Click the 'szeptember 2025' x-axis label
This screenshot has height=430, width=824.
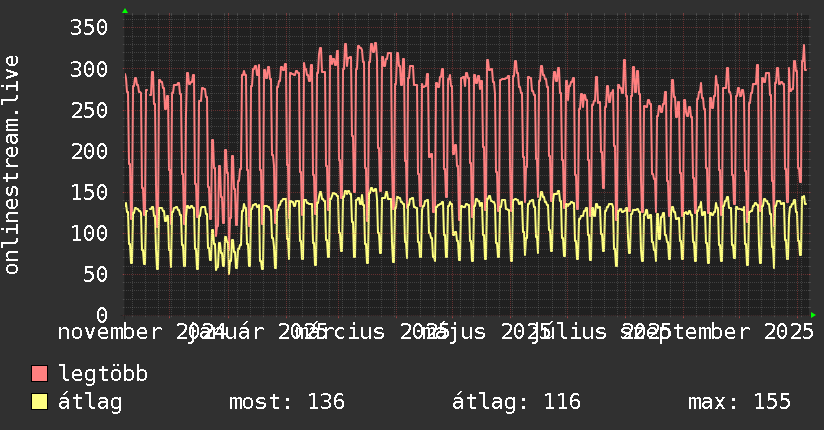(x=717, y=332)
